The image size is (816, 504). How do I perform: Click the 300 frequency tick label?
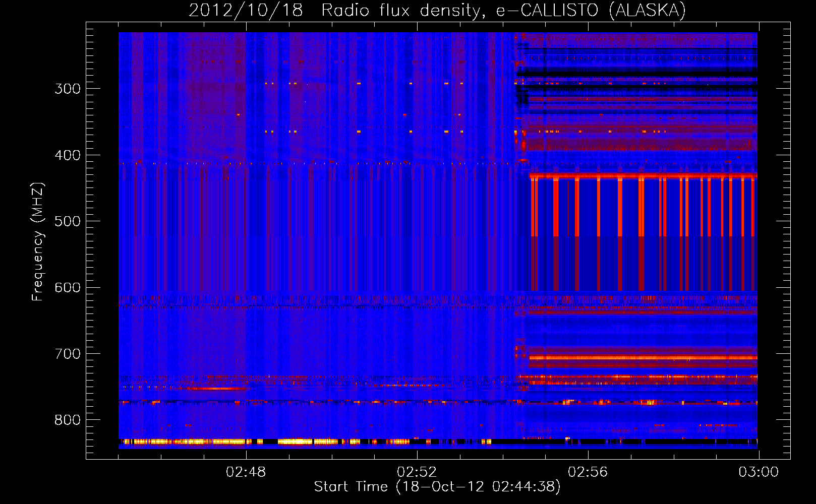coord(68,89)
